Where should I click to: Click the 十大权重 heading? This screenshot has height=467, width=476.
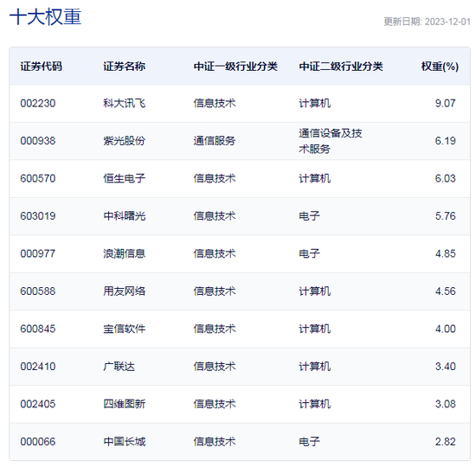click(46, 16)
